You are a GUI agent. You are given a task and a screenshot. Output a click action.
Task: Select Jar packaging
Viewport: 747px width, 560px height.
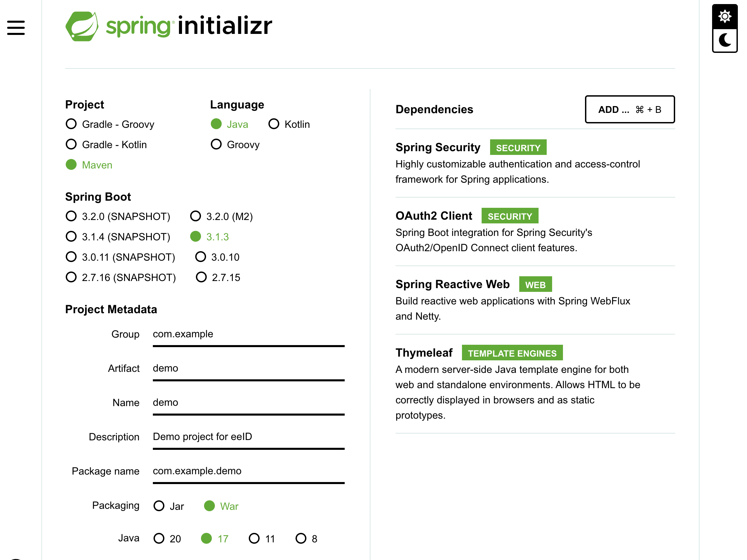point(169,506)
